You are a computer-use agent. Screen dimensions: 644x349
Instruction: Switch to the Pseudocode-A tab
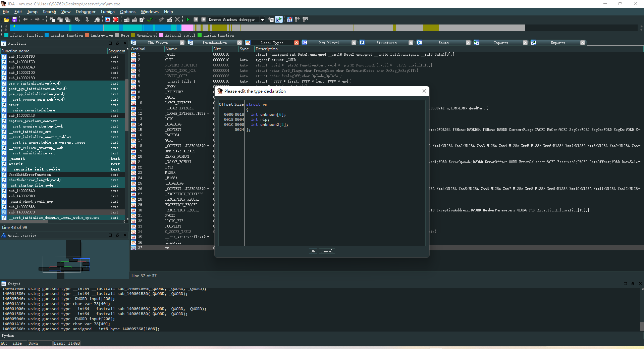tap(215, 43)
